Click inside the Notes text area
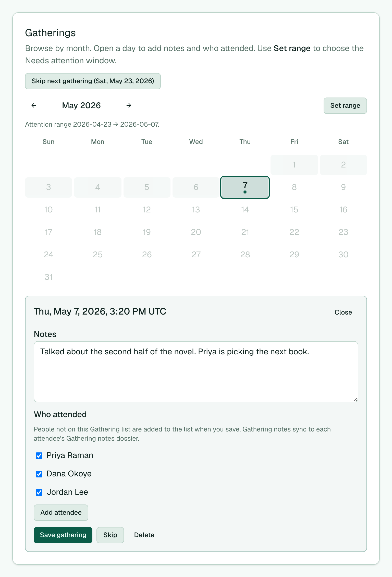 click(196, 372)
